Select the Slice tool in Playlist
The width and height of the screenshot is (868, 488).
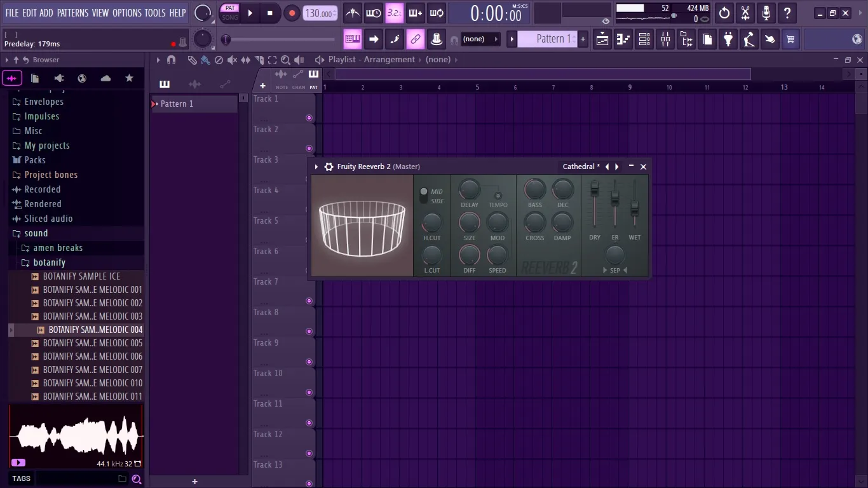coord(259,60)
